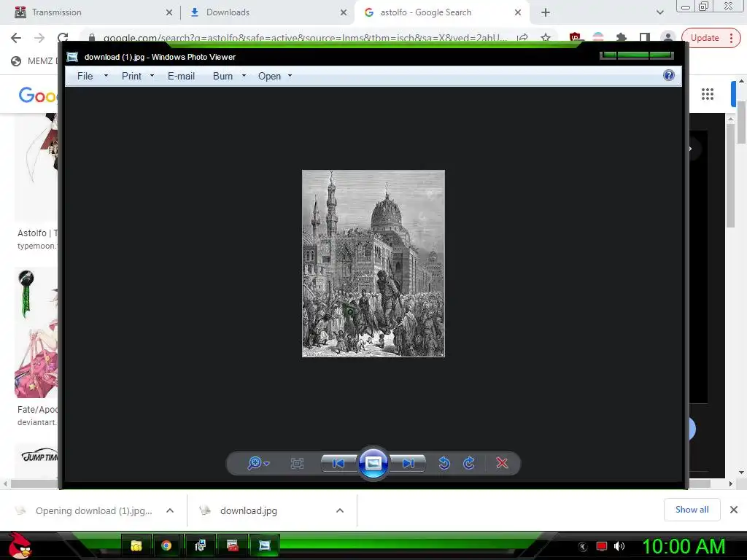Open the Chrome profile avatar
This screenshot has width=747, height=560.
coord(668,38)
